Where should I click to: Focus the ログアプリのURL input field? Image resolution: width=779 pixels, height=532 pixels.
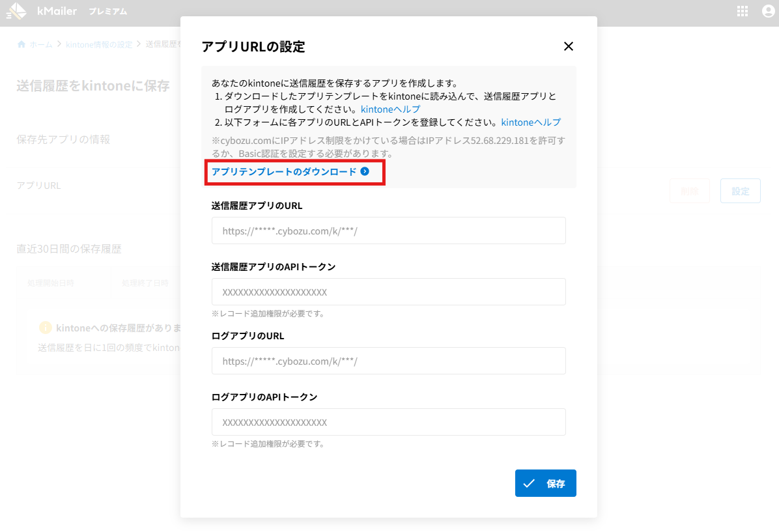(388, 361)
